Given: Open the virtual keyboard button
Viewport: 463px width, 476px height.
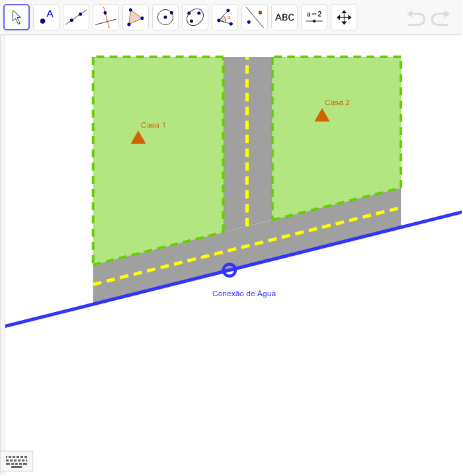Looking at the screenshot, I should 17,461.
